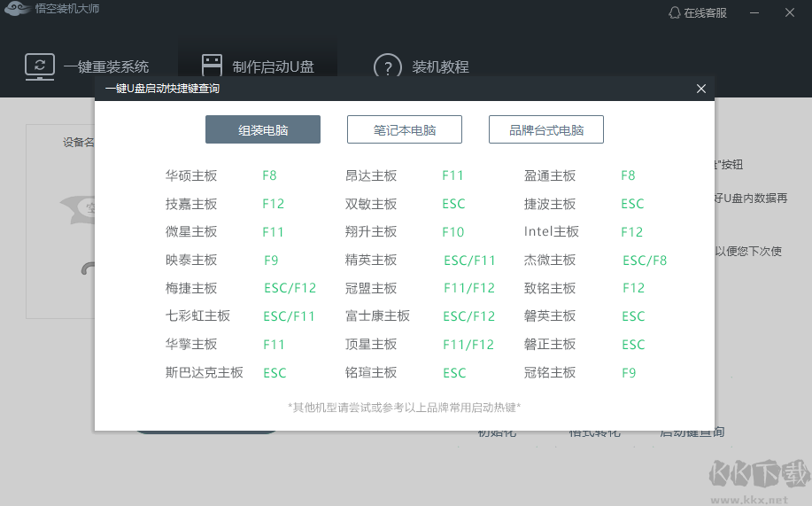Click the F11 key for 昂达主板
Image resolution: width=812 pixels, height=506 pixels.
[x=452, y=175]
